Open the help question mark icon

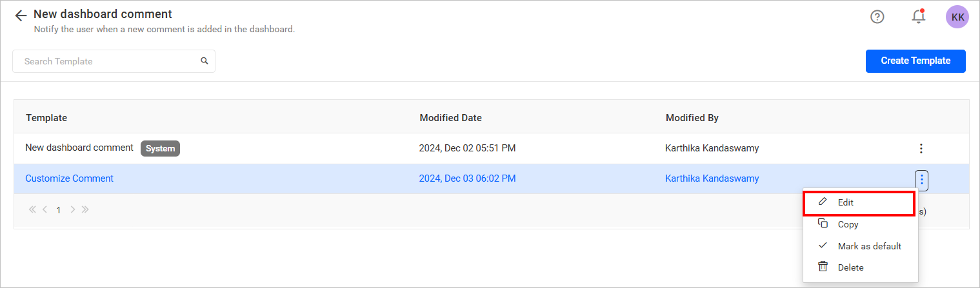pos(877,17)
